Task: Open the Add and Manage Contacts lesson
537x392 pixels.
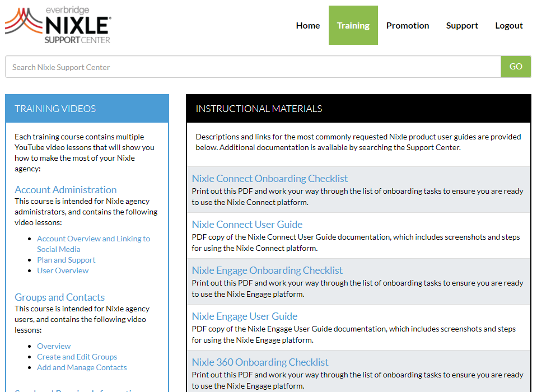Action: [x=82, y=367]
